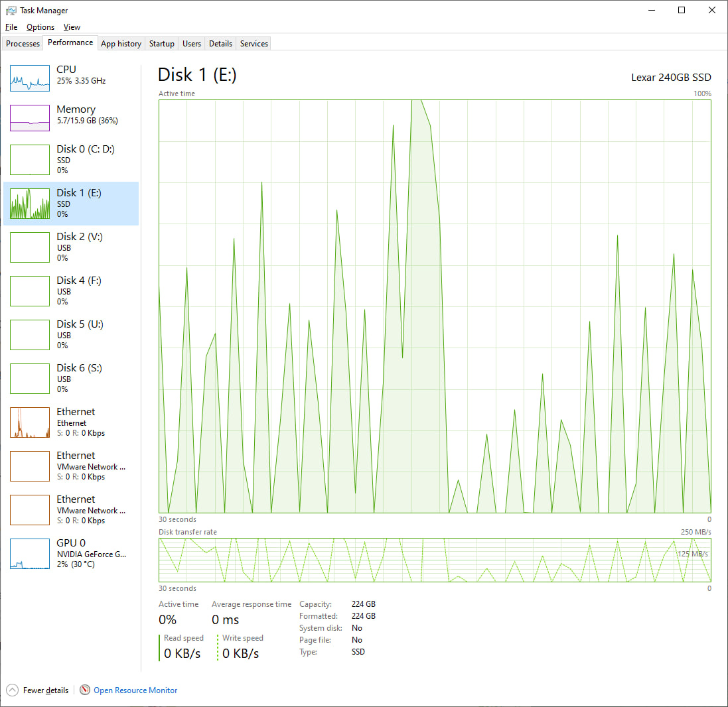
Task: Click the Disk 1 (E:) mini graph
Action: point(30,203)
